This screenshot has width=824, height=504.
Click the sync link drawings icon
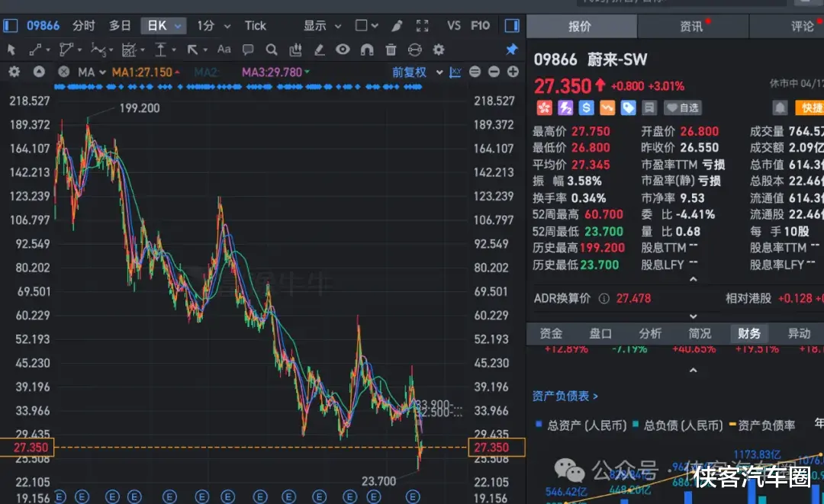click(414, 50)
